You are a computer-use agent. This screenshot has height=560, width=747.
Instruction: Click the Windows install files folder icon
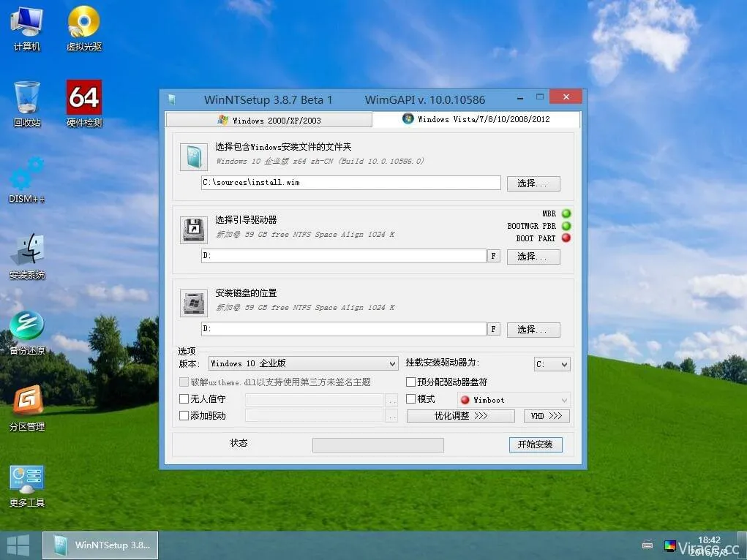click(x=193, y=157)
